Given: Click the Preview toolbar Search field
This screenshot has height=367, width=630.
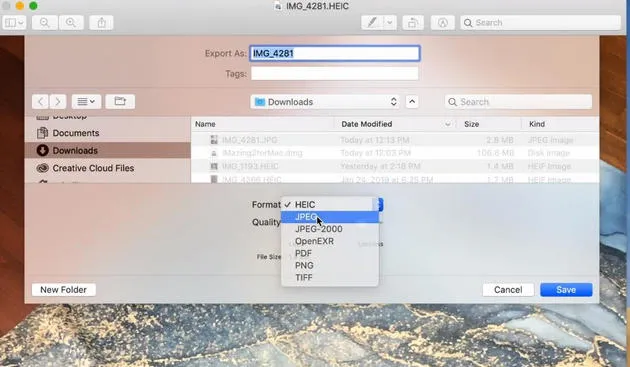Looking at the screenshot, I should [540, 23].
